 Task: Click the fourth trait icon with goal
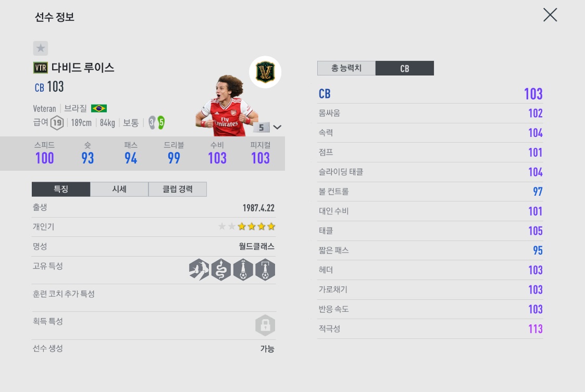pos(265,270)
